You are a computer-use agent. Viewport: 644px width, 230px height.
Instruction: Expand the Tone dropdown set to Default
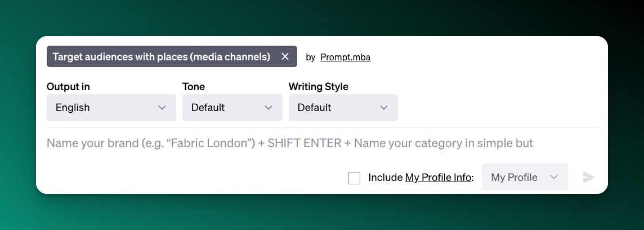(231, 108)
